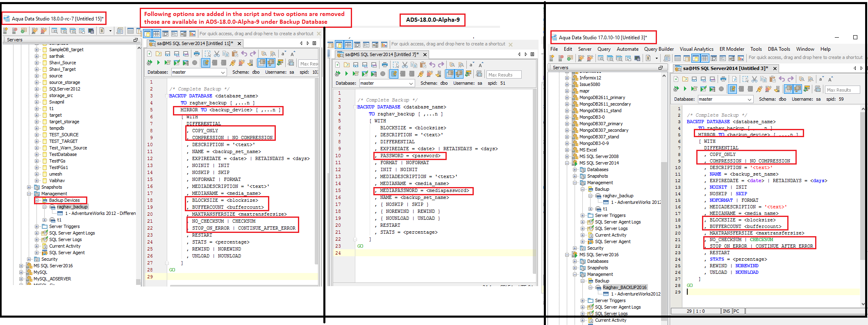Collapse Backup Devices node in left Servers tree
The width and height of the screenshot is (868, 325).
(37, 200)
